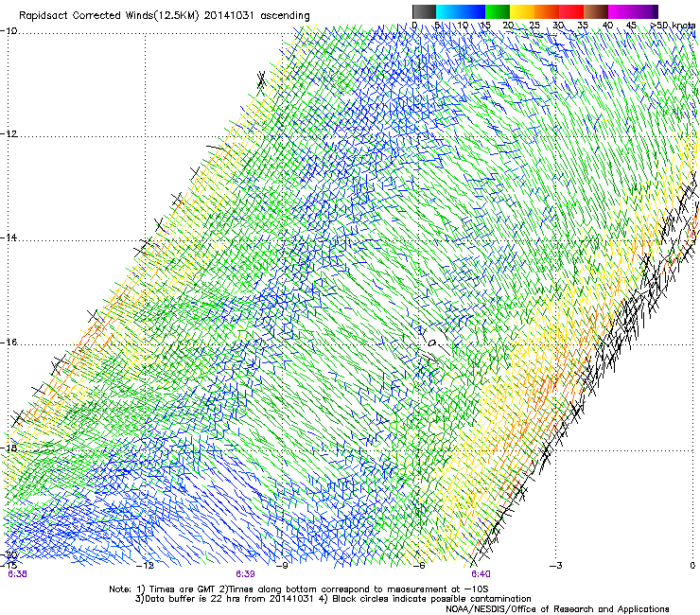Click the 'Rapidscat Corrected Winds(12.5KM)' title
This screenshot has height=615, width=700.
coord(109,16)
